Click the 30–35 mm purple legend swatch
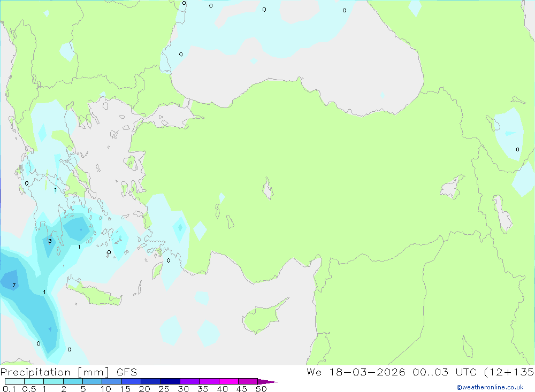 [x=190, y=381]
